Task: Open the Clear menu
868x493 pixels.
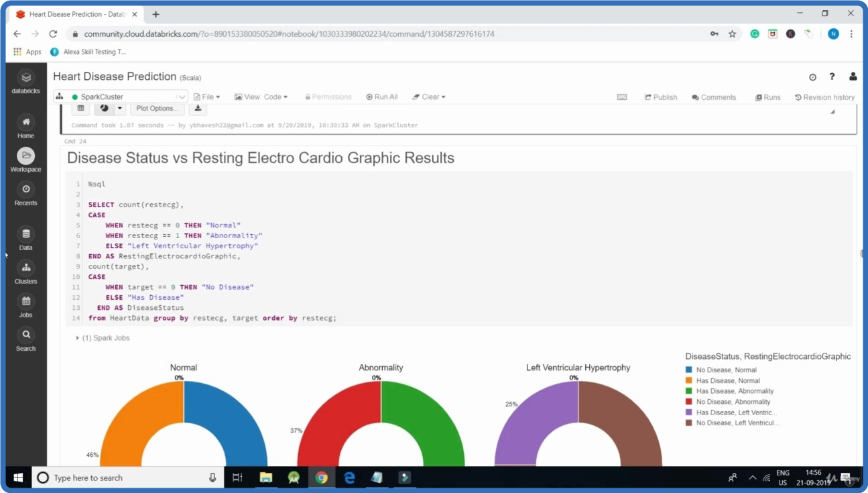Action: (x=429, y=97)
